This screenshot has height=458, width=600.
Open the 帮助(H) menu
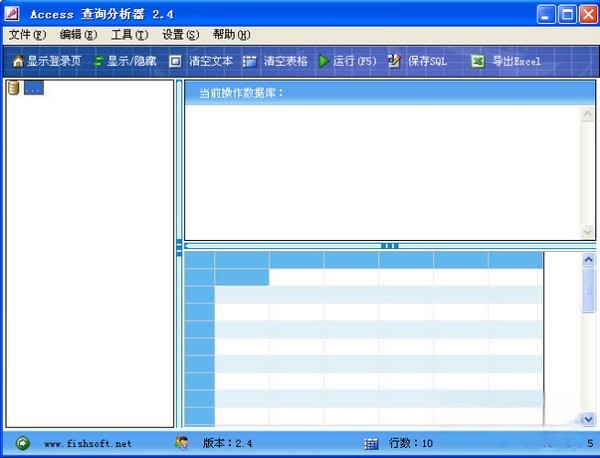[232, 35]
